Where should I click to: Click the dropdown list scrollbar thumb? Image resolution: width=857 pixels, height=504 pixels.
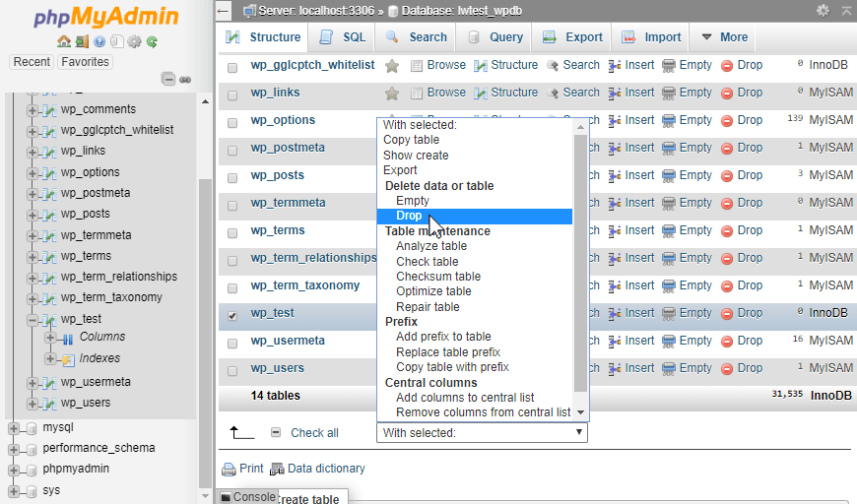coord(580,263)
